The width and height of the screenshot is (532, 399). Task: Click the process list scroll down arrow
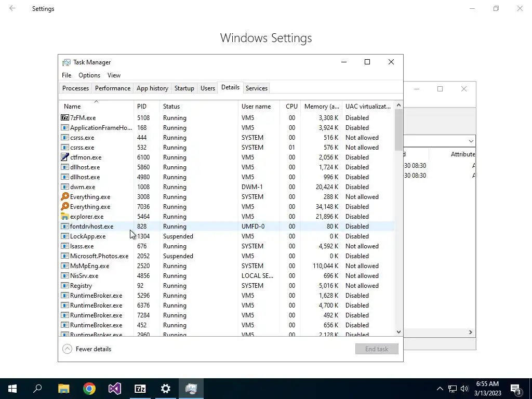398,332
